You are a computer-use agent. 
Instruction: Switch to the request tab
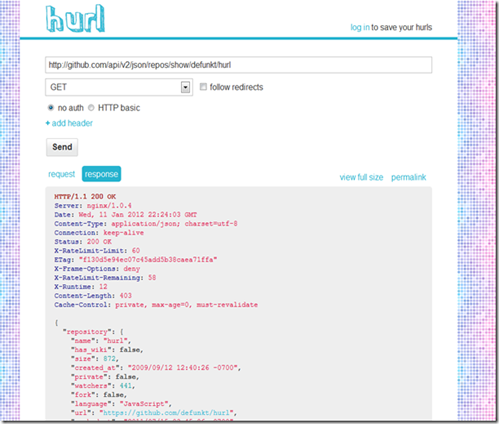(62, 174)
